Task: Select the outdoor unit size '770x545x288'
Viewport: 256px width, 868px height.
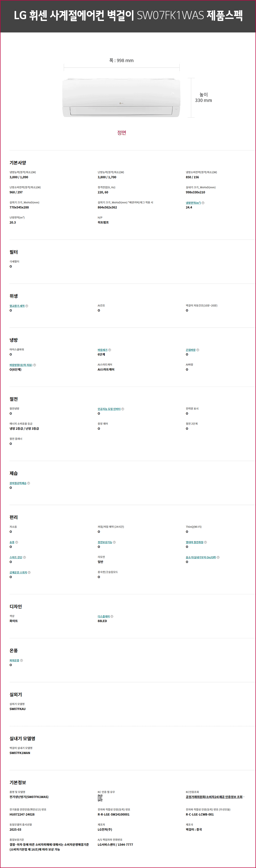Action: pos(19,207)
